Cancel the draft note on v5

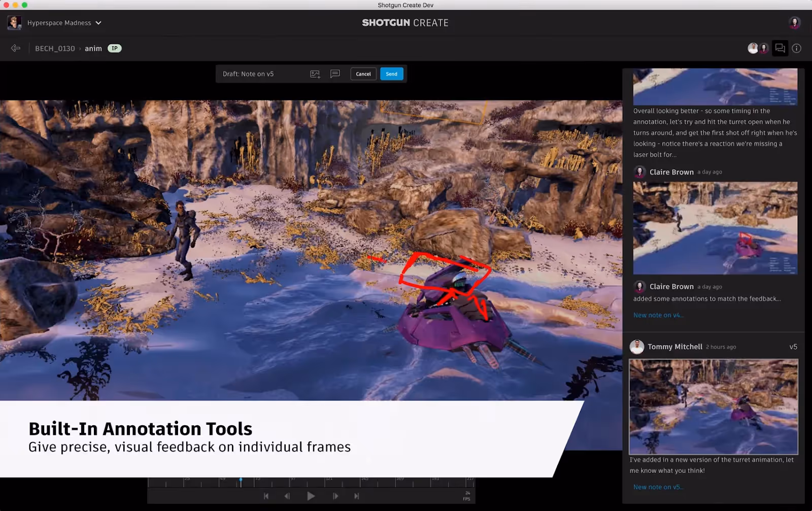(363, 74)
